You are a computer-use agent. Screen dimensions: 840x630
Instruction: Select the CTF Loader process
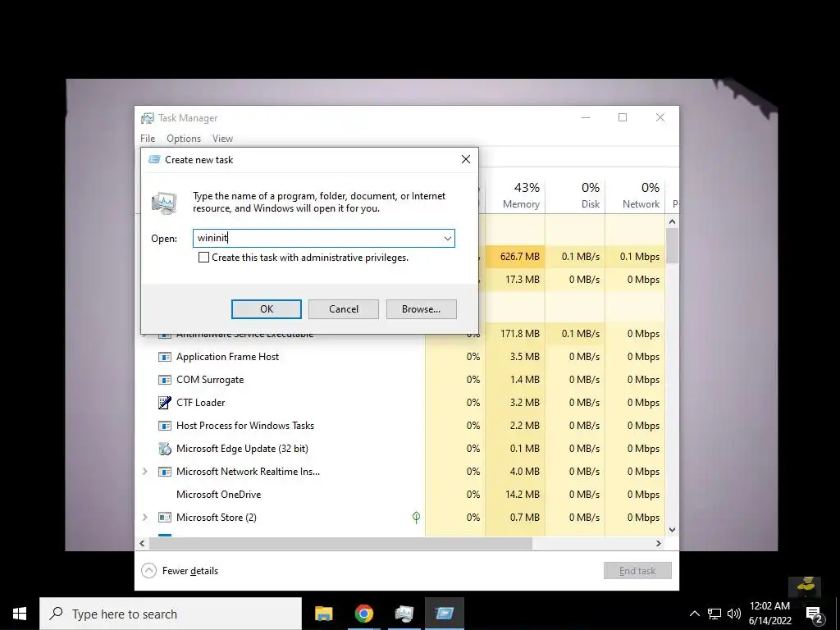tap(400, 403)
